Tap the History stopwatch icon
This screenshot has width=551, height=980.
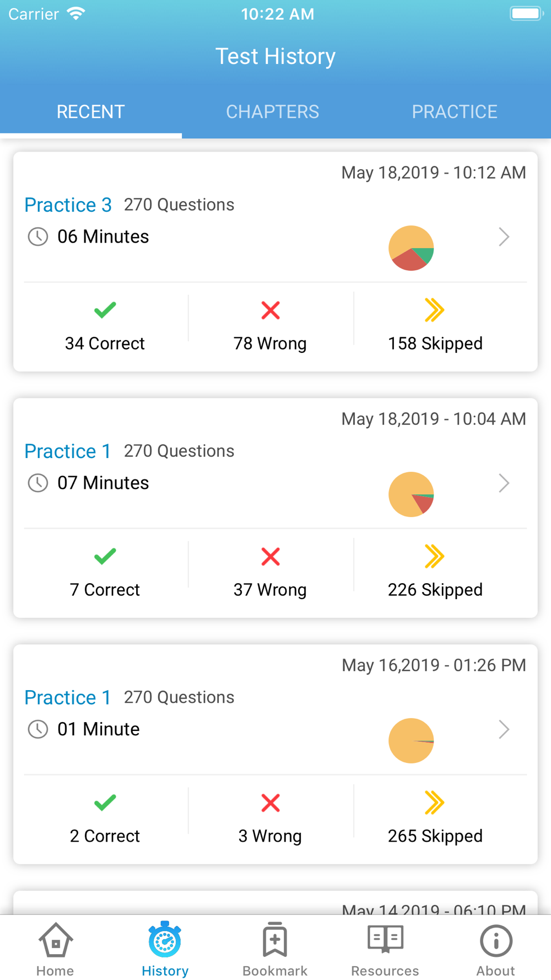click(x=165, y=939)
